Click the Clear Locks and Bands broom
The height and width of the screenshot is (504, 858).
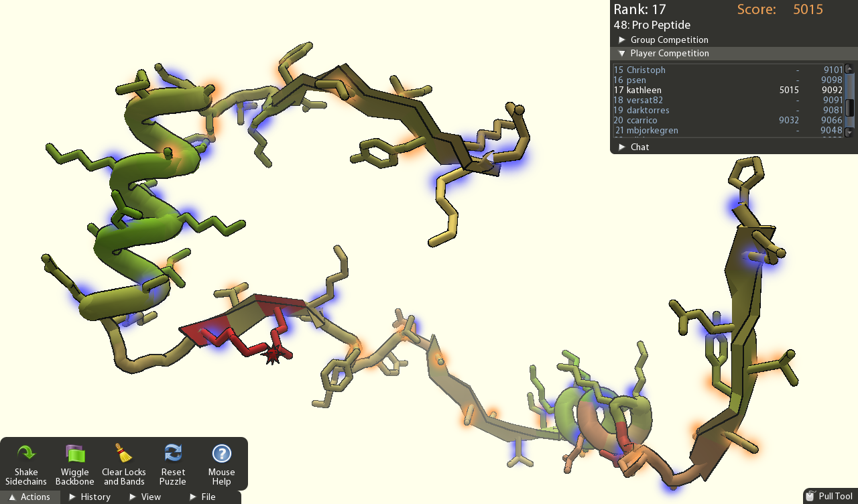coord(123,454)
